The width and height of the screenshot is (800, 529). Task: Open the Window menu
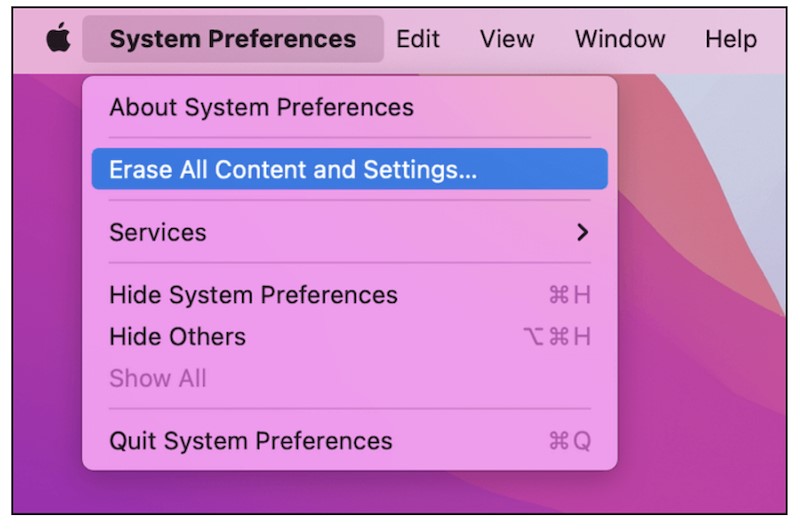pyautogui.click(x=620, y=40)
